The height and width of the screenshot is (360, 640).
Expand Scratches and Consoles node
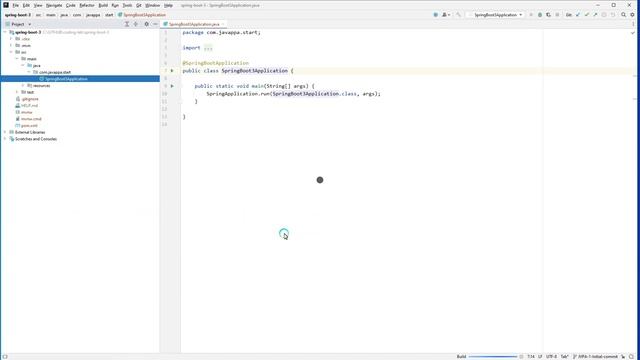pos(5,139)
